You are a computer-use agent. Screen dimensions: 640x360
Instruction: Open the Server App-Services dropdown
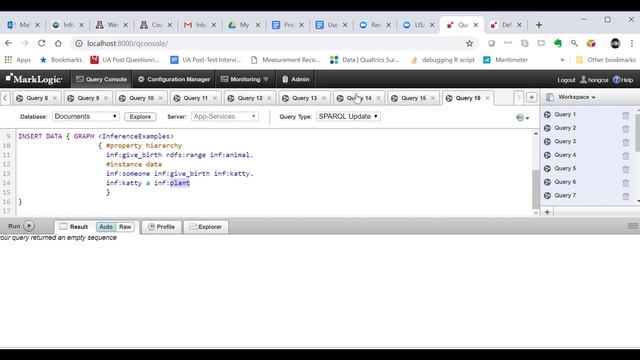coord(224,116)
